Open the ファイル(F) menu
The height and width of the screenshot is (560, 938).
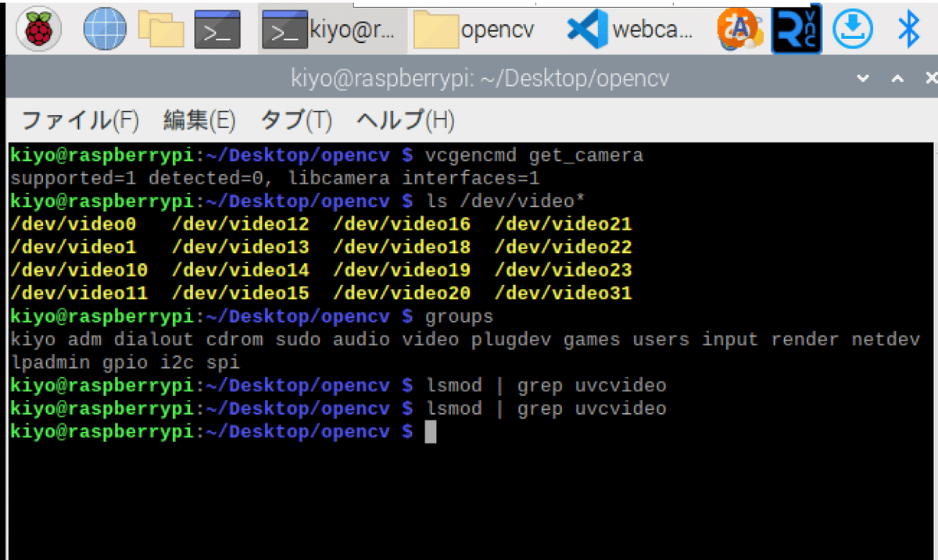point(79,119)
